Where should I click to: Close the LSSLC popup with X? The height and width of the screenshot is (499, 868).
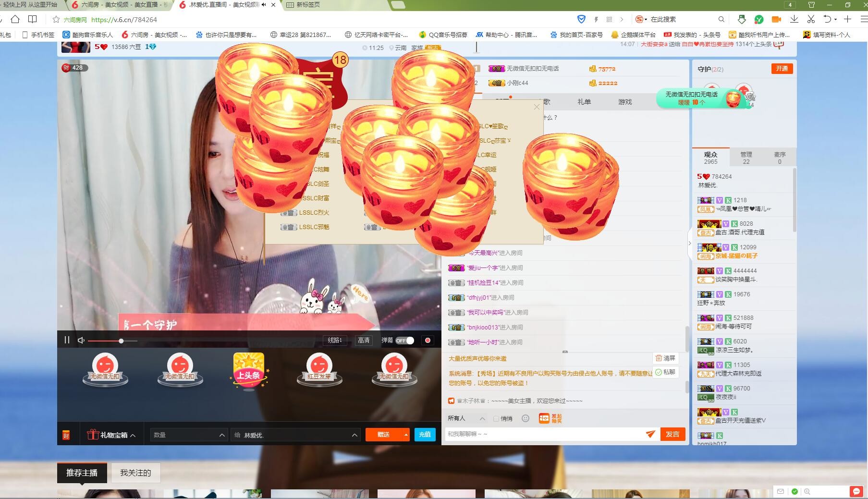(x=537, y=107)
